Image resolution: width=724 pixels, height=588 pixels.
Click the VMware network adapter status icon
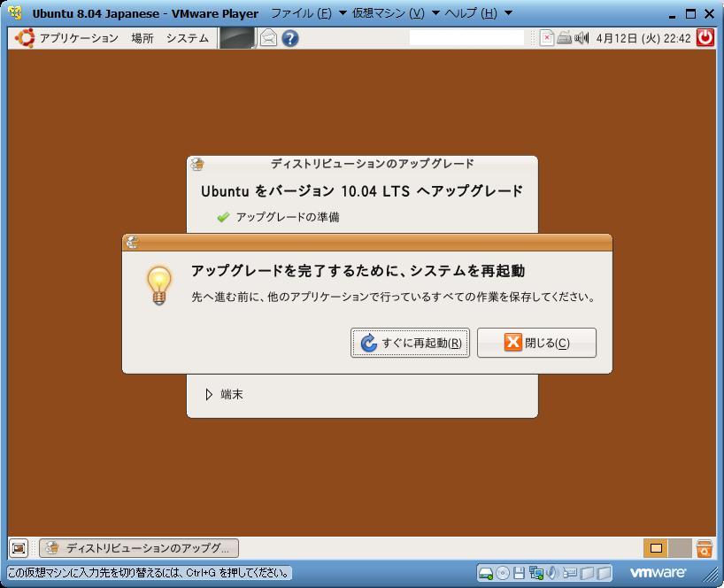(536, 573)
